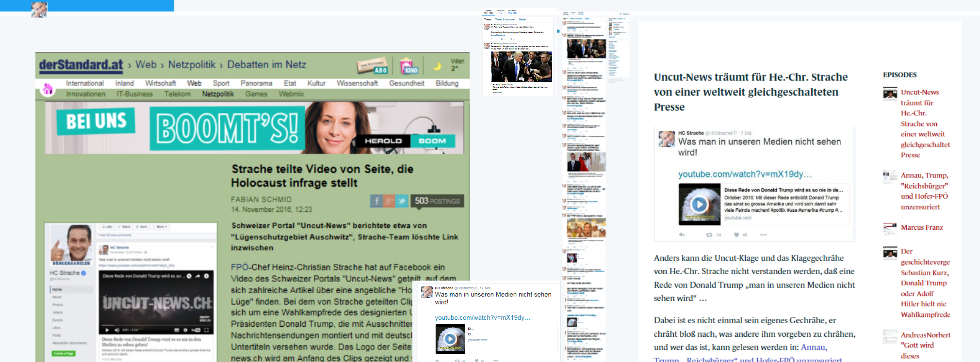Play the eagle video in embedded tweet
This screenshot has width=980, height=362.
click(x=699, y=205)
